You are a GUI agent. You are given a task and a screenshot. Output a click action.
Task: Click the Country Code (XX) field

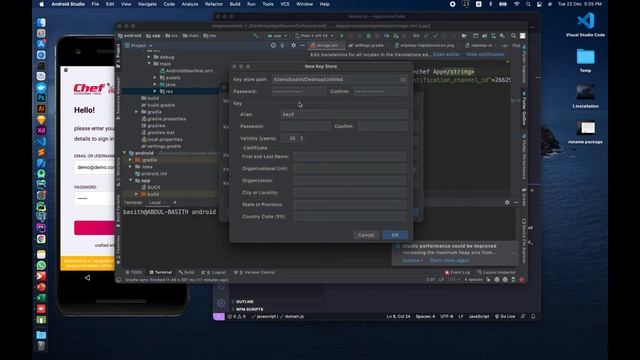349,216
